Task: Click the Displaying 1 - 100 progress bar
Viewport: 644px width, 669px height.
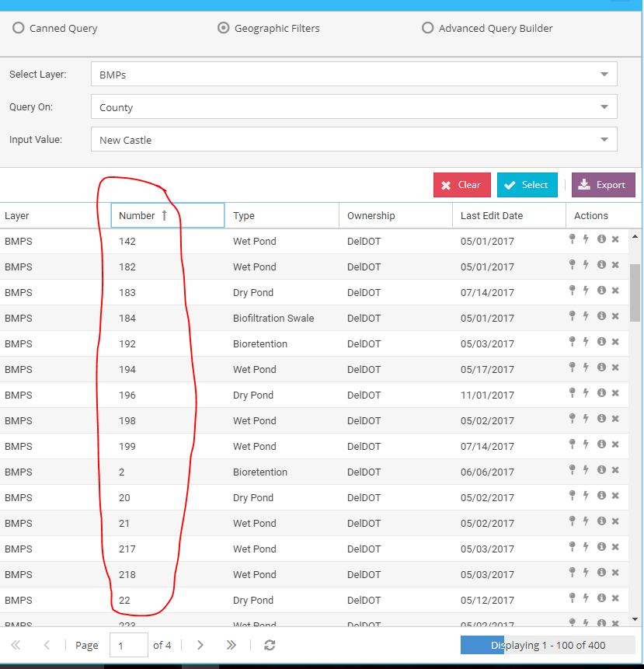Action: [x=548, y=645]
